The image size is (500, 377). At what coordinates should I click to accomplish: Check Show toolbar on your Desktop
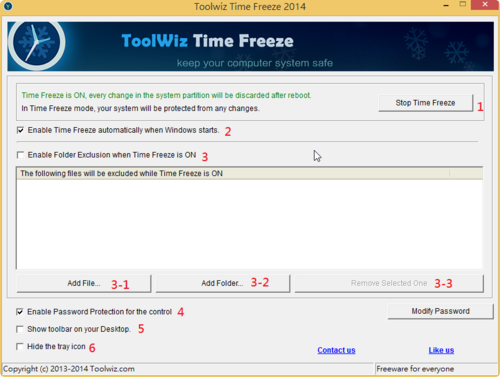tap(20, 329)
